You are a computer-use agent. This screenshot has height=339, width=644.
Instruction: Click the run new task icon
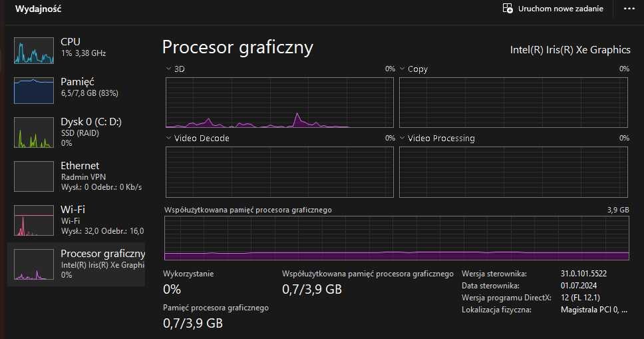[508, 9]
